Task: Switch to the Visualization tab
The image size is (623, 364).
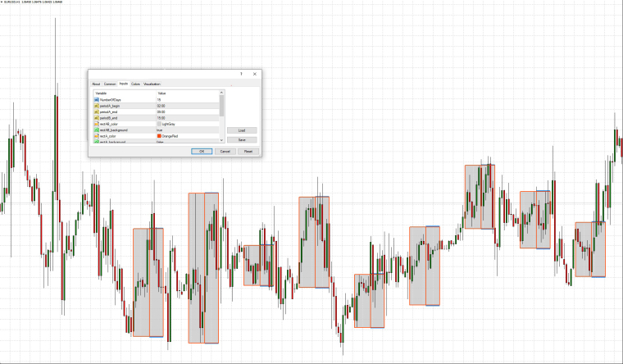Action: (x=152, y=84)
